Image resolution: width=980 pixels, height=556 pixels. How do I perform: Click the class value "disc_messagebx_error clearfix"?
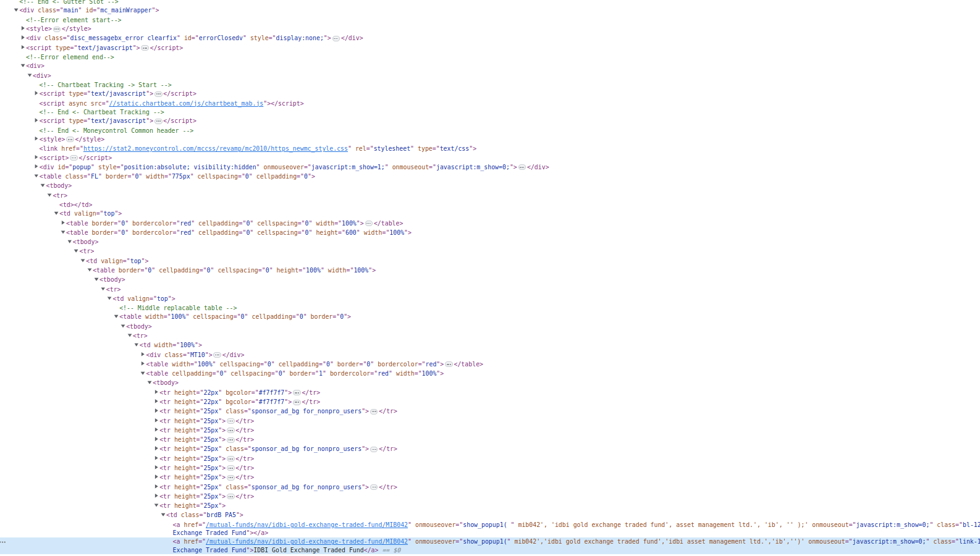coord(123,38)
